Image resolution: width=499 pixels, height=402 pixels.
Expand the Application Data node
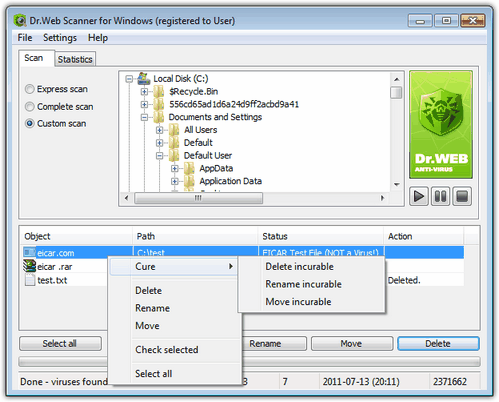click(175, 181)
